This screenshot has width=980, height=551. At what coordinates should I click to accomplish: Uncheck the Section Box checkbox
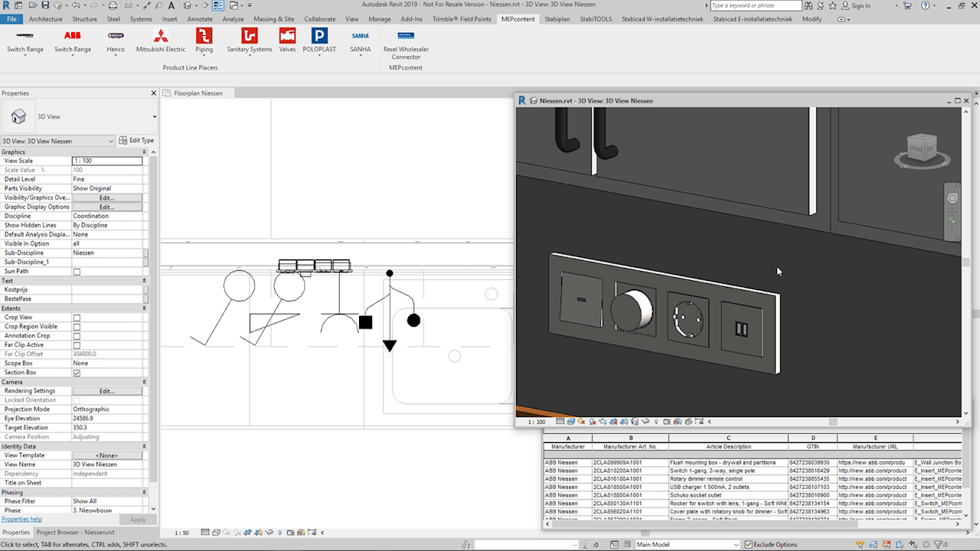pyautogui.click(x=77, y=373)
